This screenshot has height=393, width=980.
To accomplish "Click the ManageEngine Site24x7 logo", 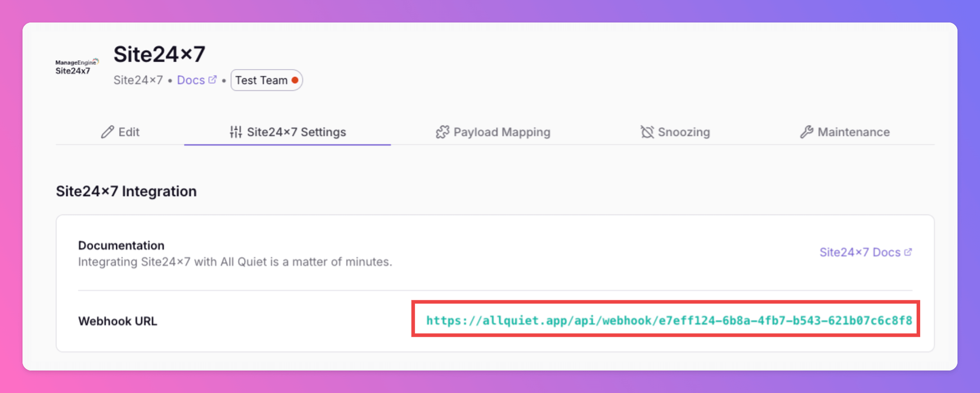I will tap(77, 67).
